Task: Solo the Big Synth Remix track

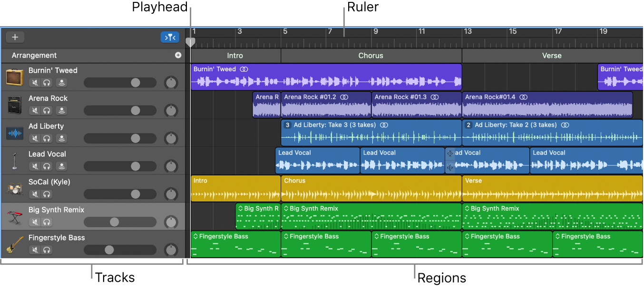Action: tap(46, 222)
